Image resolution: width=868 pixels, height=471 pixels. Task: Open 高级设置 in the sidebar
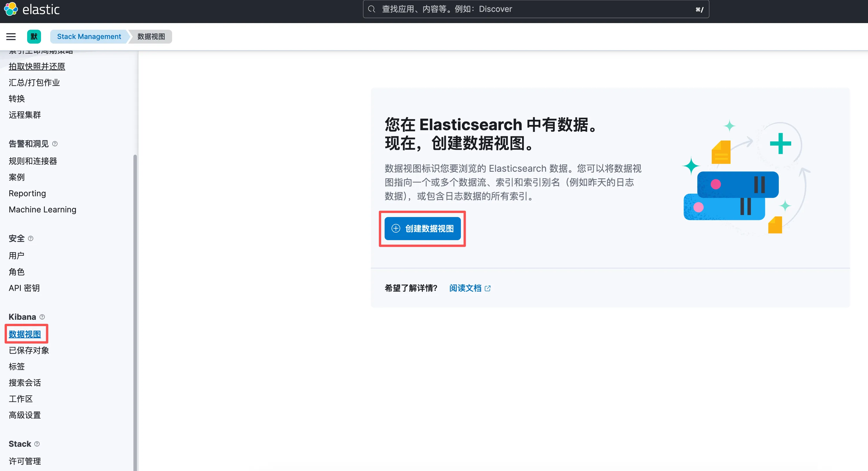pos(25,415)
